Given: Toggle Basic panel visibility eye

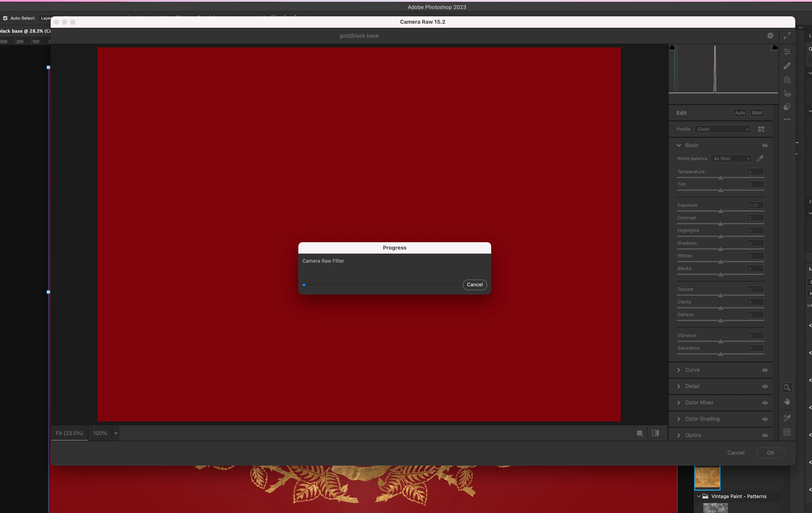Looking at the screenshot, I should [765, 145].
